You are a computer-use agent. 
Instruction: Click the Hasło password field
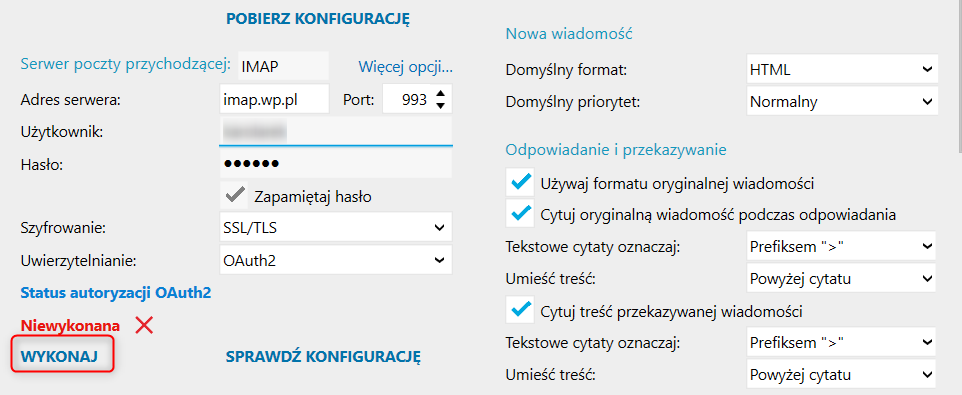point(336,164)
